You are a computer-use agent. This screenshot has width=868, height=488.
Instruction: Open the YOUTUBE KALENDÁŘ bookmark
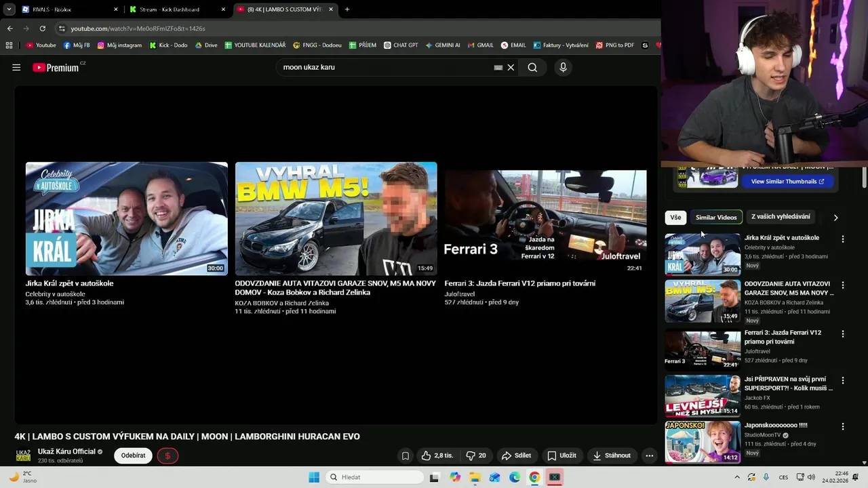(255, 45)
